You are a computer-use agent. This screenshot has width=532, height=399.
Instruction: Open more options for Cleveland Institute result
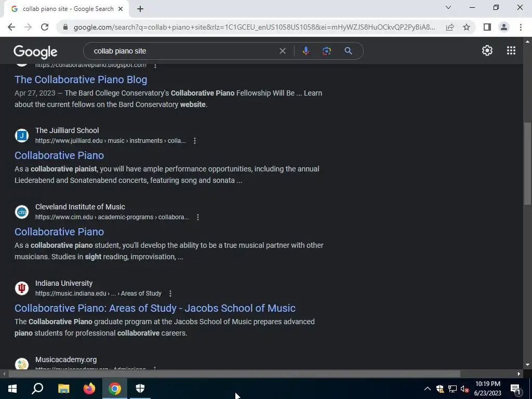point(198,217)
